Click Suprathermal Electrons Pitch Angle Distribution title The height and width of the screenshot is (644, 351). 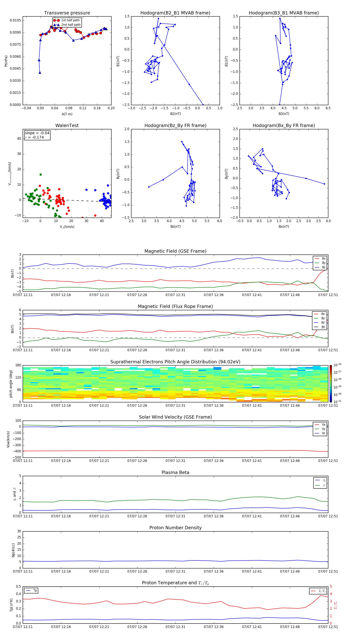pos(175,362)
